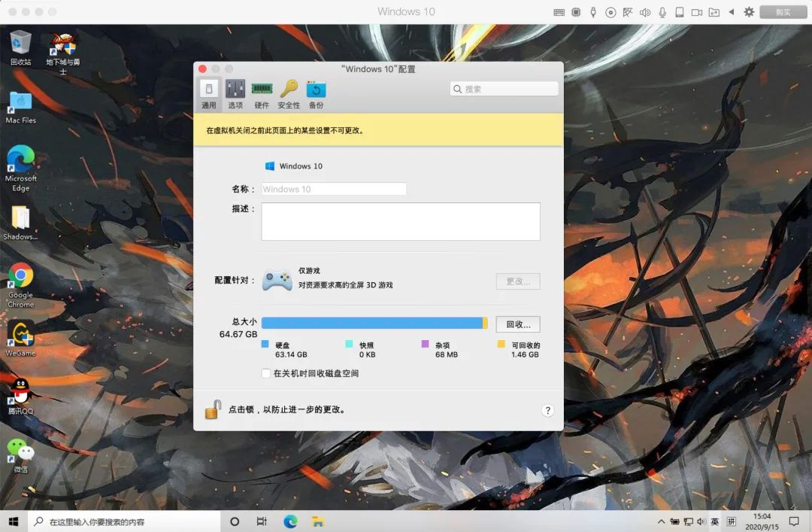This screenshot has height=532, width=812.
Task: Open Task View on the taskbar
Action: click(x=262, y=521)
